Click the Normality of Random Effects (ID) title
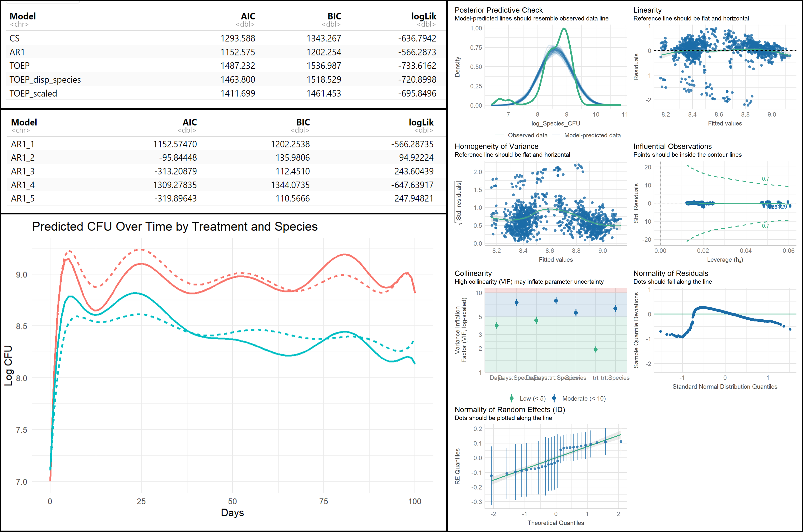803x532 pixels. pyautogui.click(x=510, y=410)
